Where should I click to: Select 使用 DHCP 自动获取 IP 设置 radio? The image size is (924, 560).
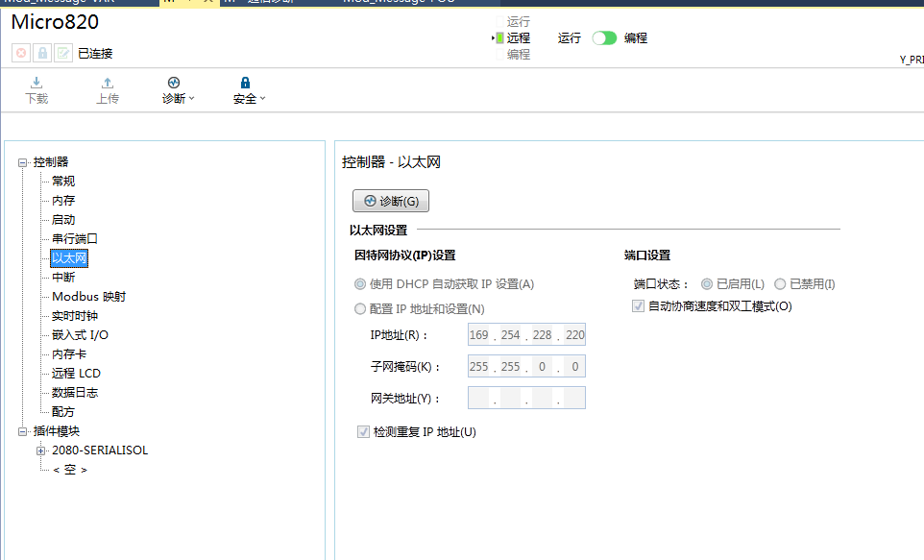tap(360, 284)
